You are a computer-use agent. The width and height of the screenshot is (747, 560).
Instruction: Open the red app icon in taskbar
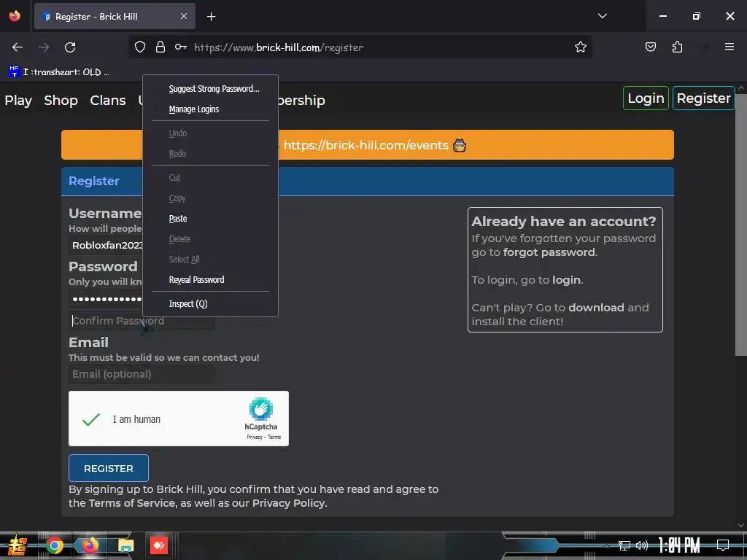tap(159, 545)
